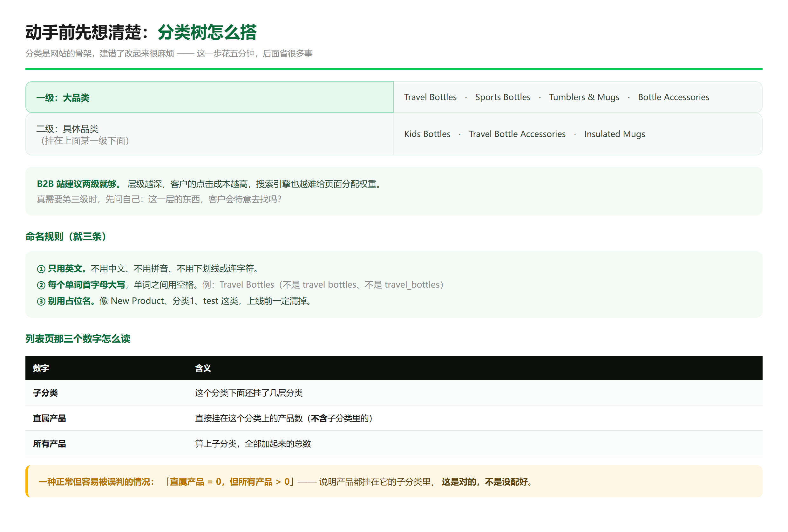Click the line starting 真需要第三级时

pos(159,199)
